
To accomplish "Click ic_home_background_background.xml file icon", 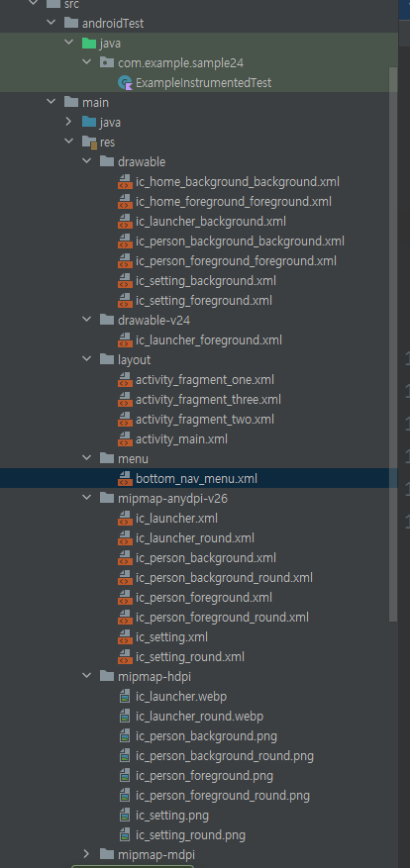I will 125,182.
